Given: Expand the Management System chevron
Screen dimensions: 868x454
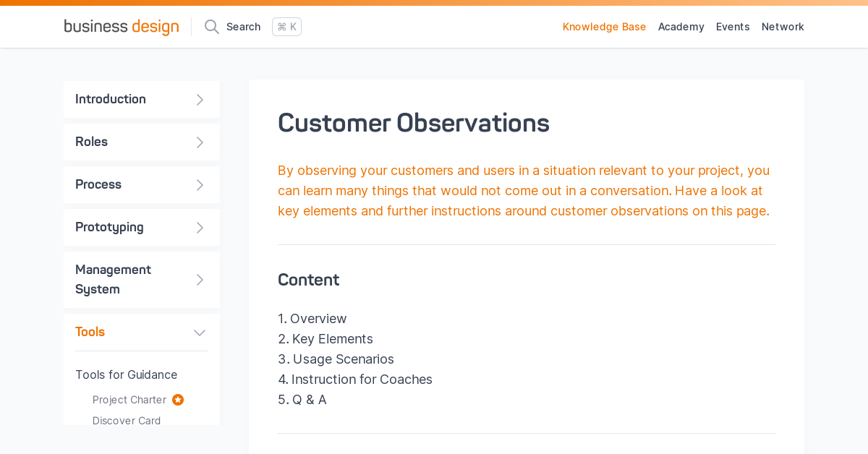Looking at the screenshot, I should pos(200,280).
